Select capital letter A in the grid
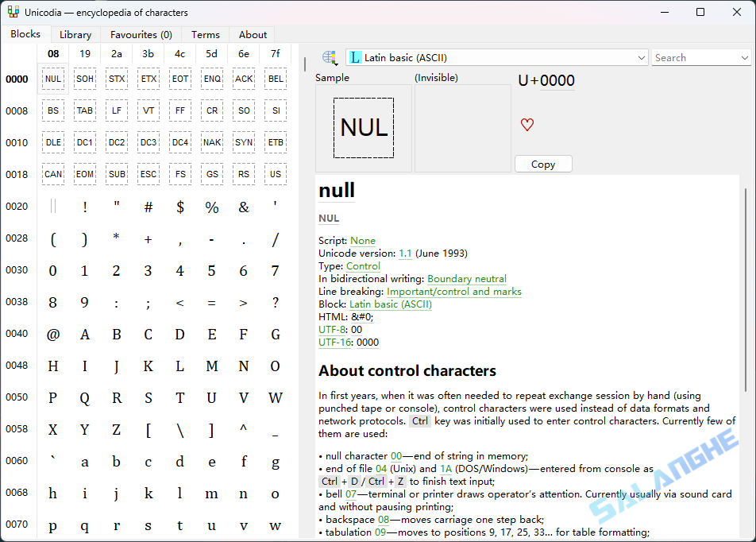This screenshot has height=542, width=756. coord(84,334)
